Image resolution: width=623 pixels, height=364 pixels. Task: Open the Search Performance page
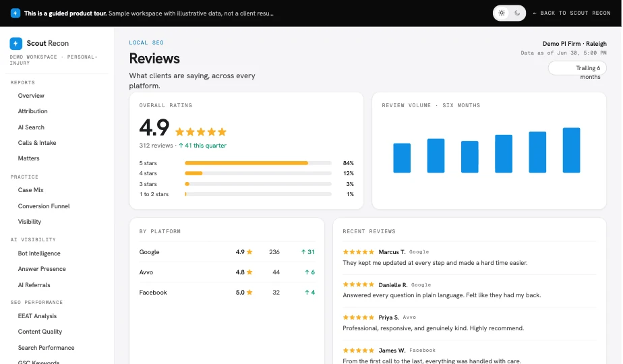tap(46, 348)
